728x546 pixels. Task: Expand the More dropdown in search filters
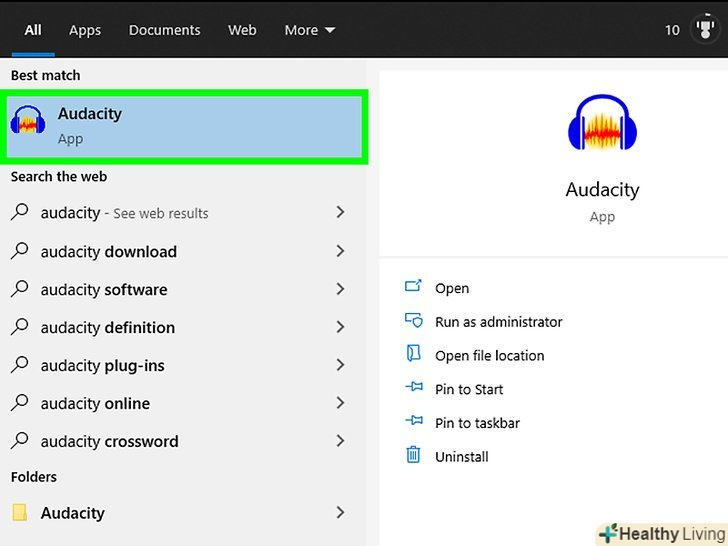pos(309,30)
